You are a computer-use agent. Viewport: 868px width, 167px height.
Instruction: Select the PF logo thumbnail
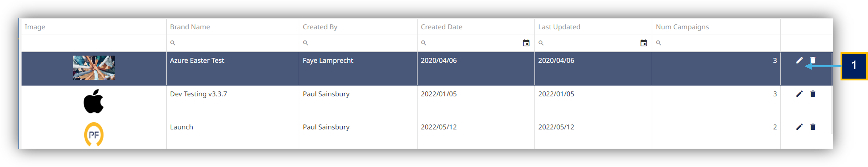click(94, 134)
